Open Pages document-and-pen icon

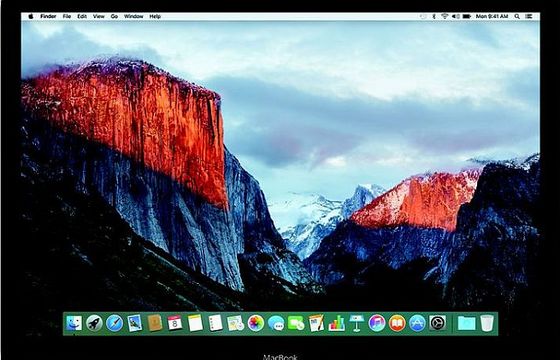coord(316,323)
